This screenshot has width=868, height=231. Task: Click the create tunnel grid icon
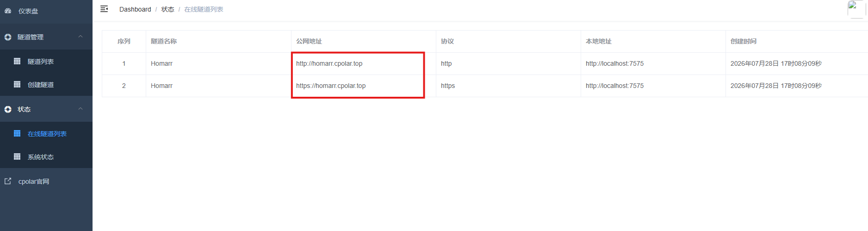(17, 84)
